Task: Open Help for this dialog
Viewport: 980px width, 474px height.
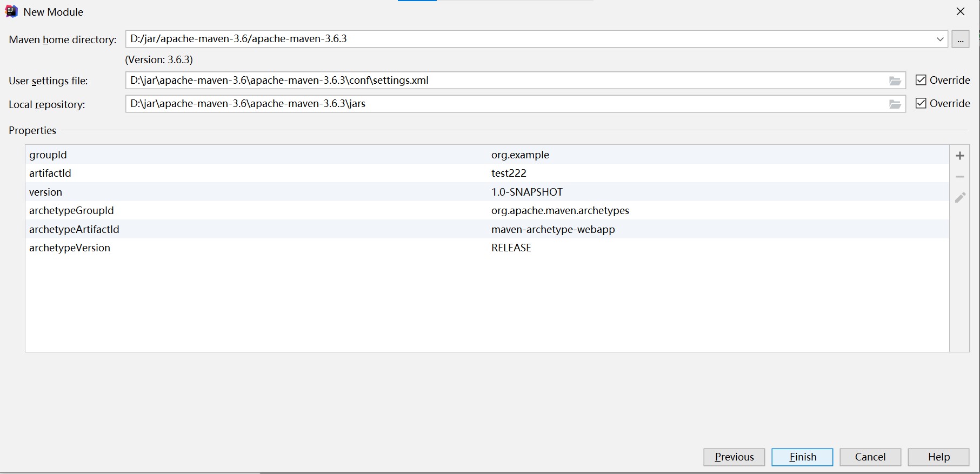Action: [938, 457]
